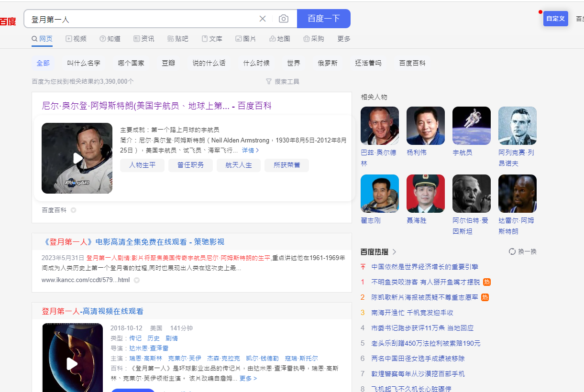
Task: Switch to the 文库 tab
Action: click(x=212, y=39)
